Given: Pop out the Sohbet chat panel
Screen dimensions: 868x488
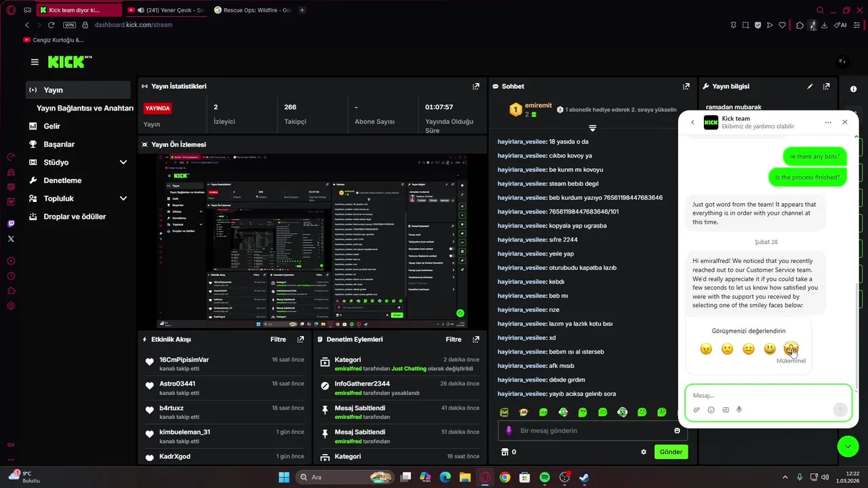Looking at the screenshot, I should tap(686, 86).
